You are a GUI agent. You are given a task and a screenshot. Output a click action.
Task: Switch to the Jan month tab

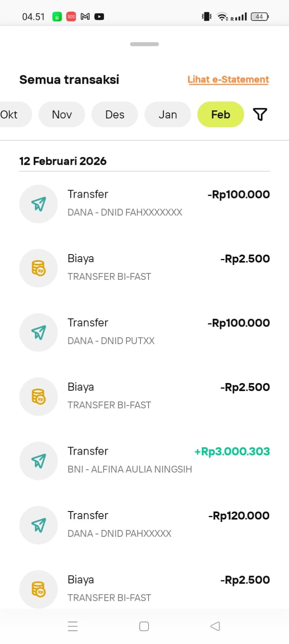pyautogui.click(x=168, y=114)
